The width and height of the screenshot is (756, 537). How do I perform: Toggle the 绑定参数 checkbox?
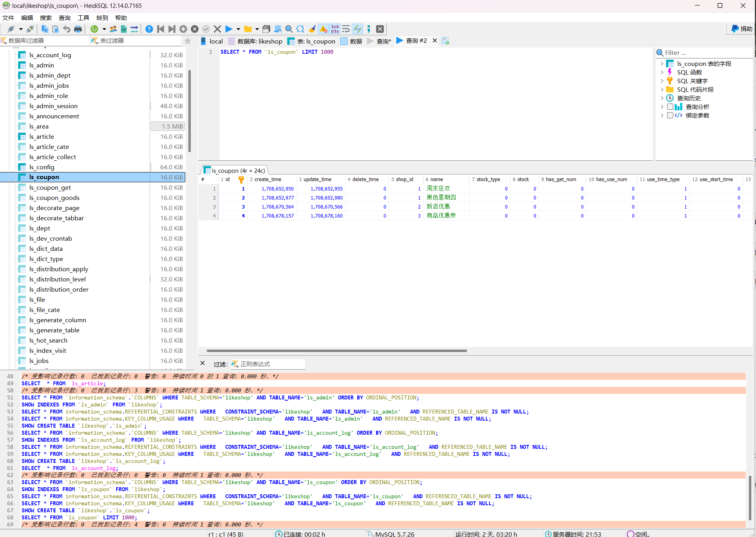pyautogui.click(x=670, y=115)
